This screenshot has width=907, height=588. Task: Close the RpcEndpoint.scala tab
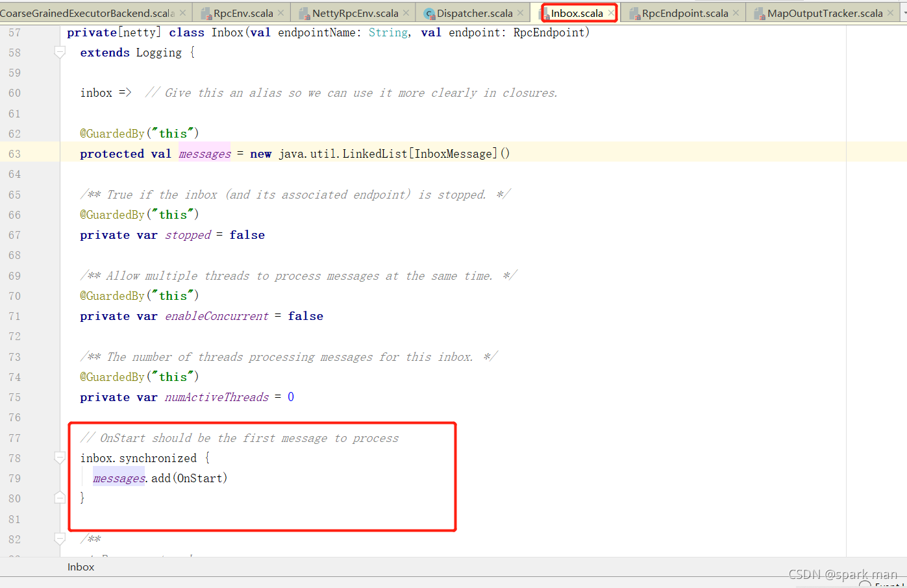click(x=736, y=13)
